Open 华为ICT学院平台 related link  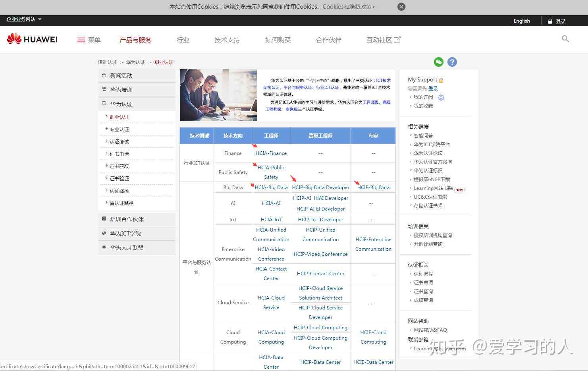click(432, 144)
